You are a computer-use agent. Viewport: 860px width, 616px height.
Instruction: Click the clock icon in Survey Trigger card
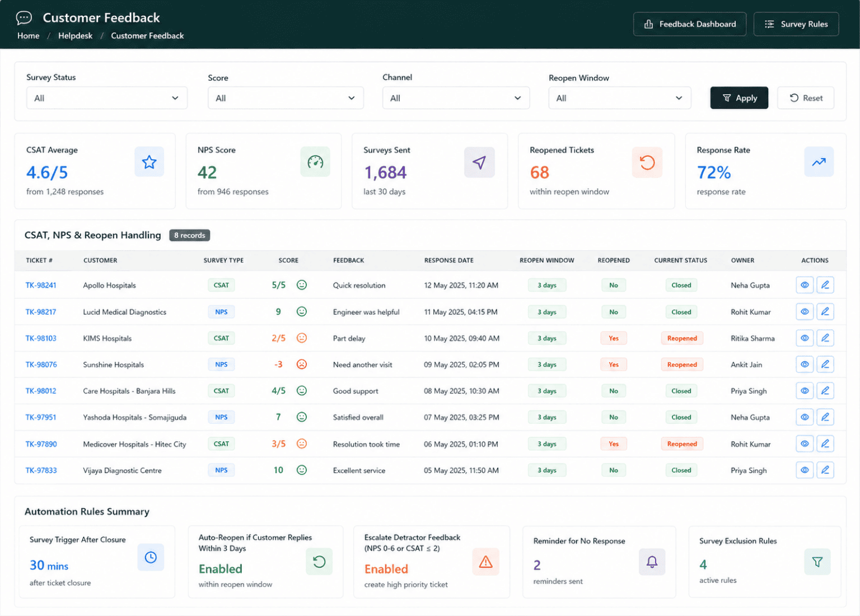pos(151,557)
